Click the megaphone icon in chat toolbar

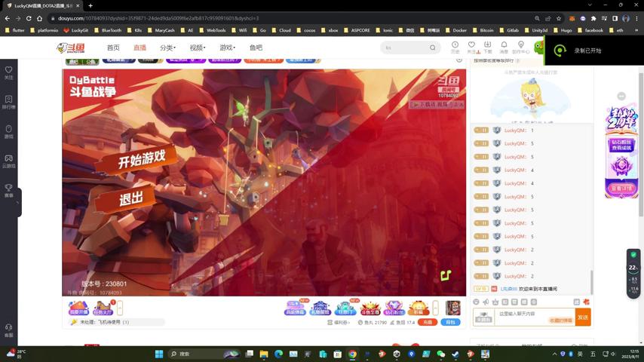(486, 302)
